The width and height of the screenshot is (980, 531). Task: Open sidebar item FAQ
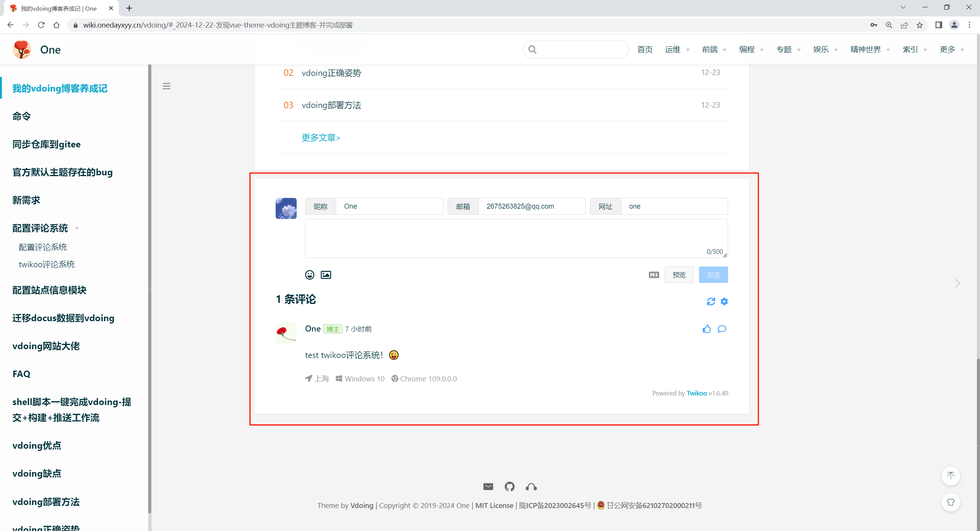pyautogui.click(x=21, y=374)
